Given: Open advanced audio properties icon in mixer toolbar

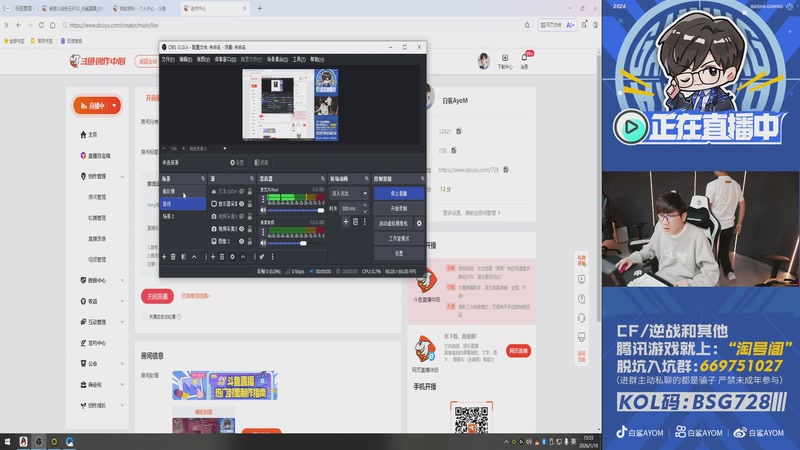Looking at the screenshot, I should 262,257.
